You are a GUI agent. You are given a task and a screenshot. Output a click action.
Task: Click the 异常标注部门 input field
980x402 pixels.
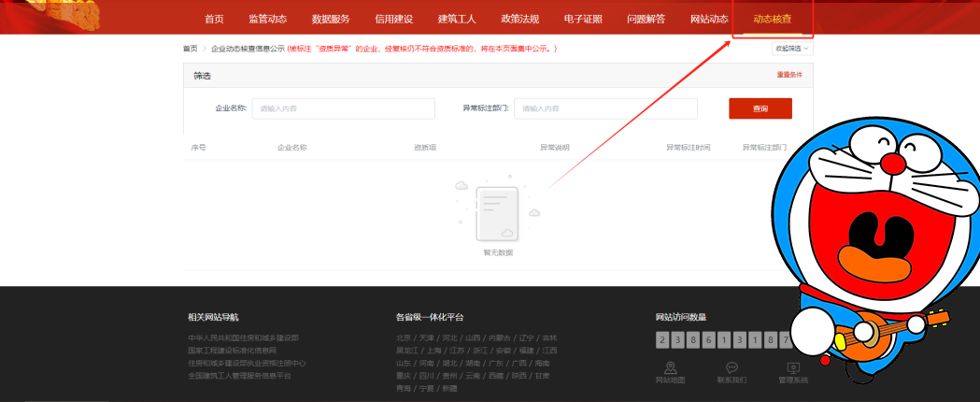[x=605, y=109]
